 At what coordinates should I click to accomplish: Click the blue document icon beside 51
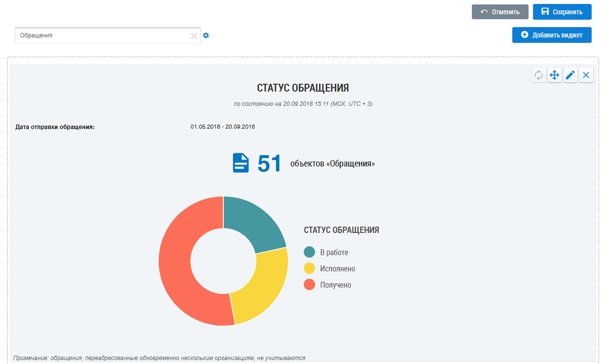(241, 163)
